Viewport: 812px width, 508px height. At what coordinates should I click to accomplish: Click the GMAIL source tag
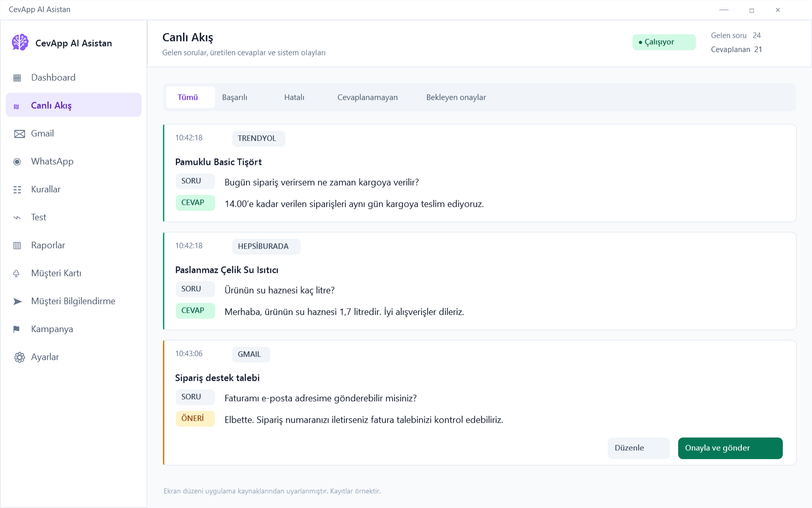[251, 354]
